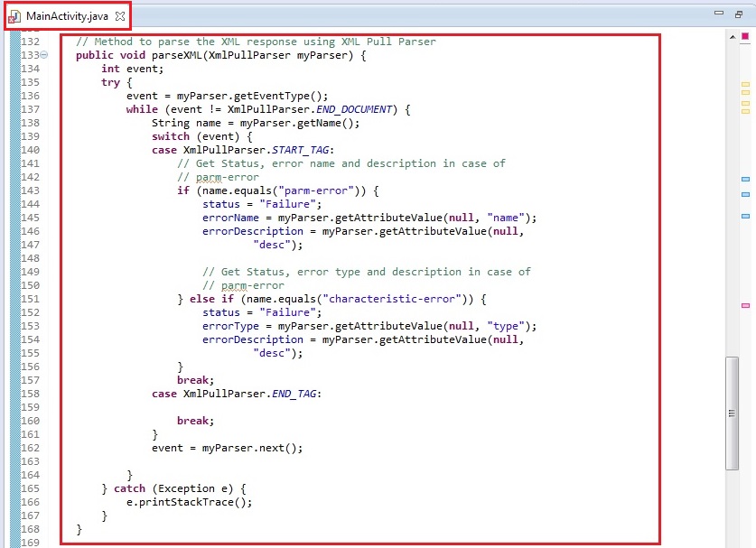Close the MainActivity.java editor tab

click(120, 15)
